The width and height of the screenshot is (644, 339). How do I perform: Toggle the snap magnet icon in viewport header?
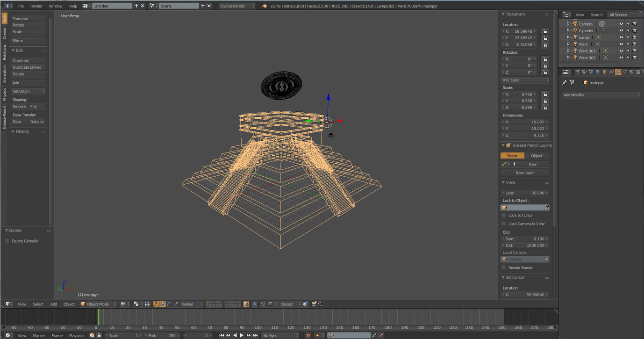pyautogui.click(x=263, y=304)
